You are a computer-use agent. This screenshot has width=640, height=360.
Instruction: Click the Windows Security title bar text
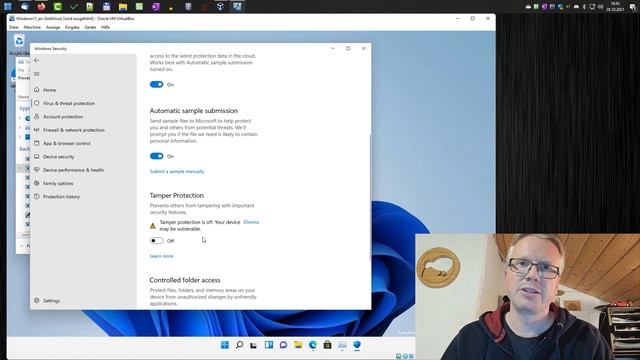click(x=51, y=49)
